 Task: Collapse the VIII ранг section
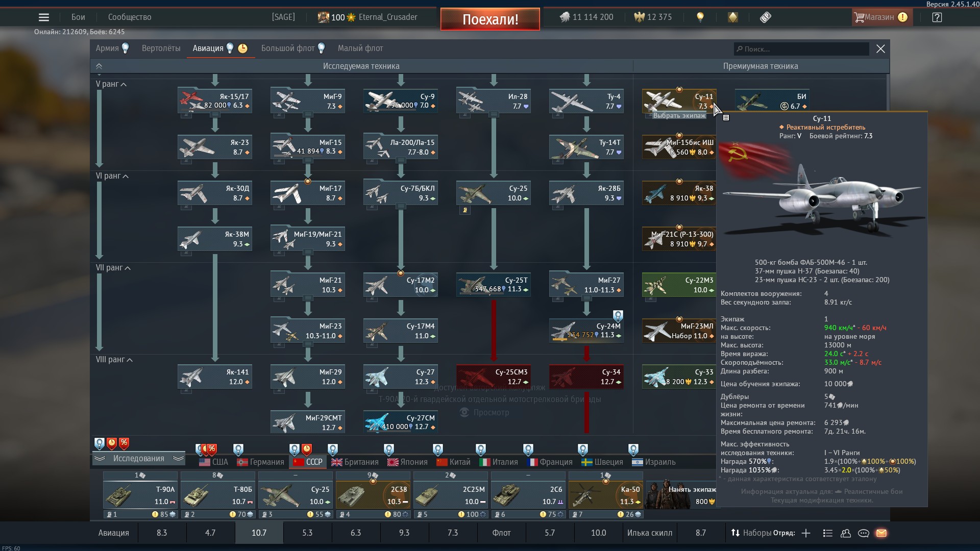pyautogui.click(x=114, y=360)
